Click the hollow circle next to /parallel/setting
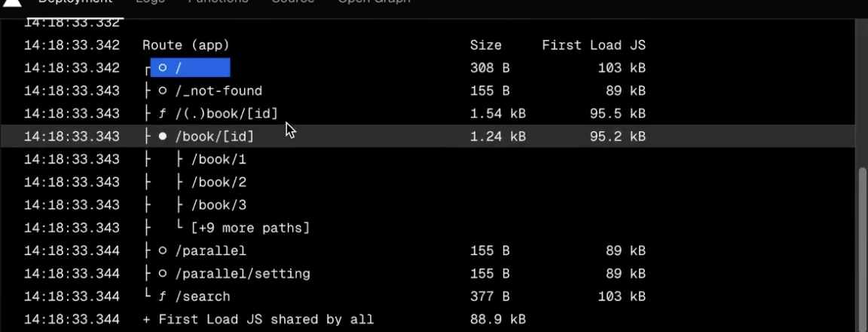868x332 pixels. click(x=163, y=273)
